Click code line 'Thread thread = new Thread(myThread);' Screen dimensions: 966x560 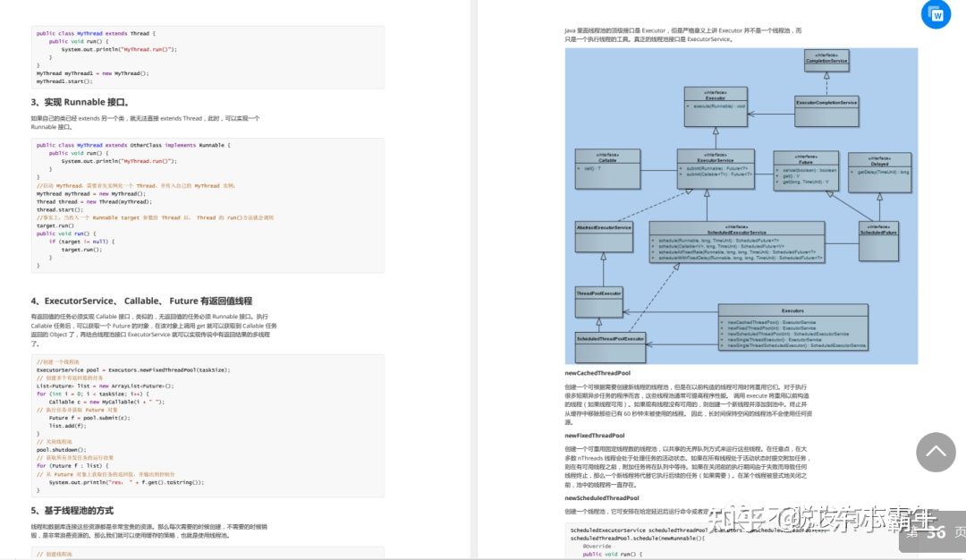94,201
